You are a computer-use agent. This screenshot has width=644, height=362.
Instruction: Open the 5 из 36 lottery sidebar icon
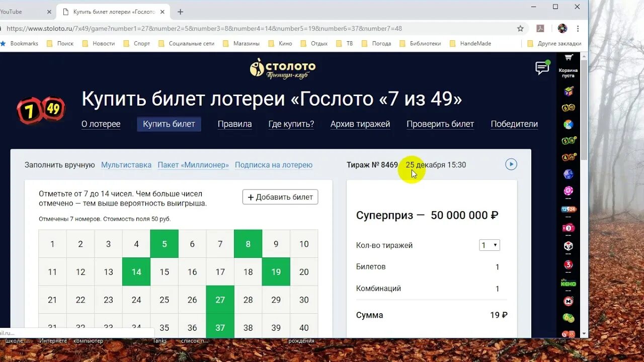click(x=569, y=141)
